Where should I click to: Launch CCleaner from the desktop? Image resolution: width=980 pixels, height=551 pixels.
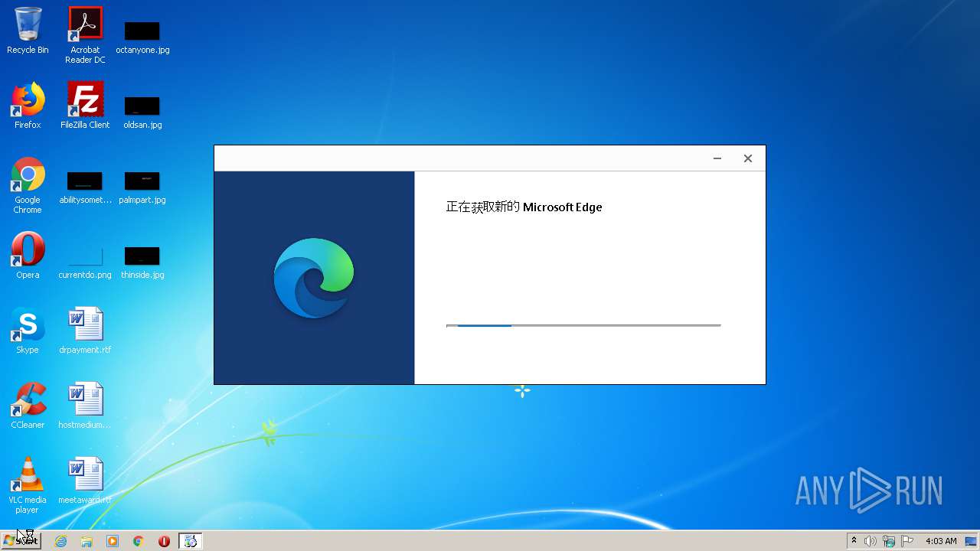[28, 406]
